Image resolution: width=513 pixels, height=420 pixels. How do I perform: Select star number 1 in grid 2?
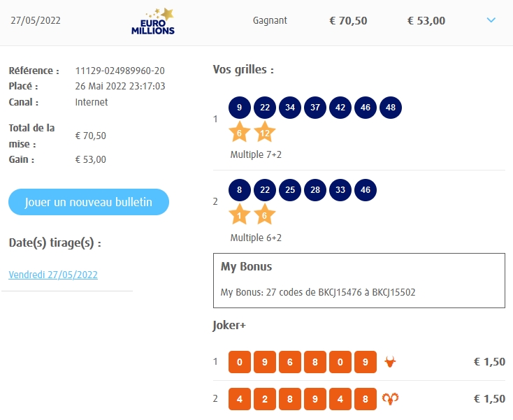click(240, 215)
